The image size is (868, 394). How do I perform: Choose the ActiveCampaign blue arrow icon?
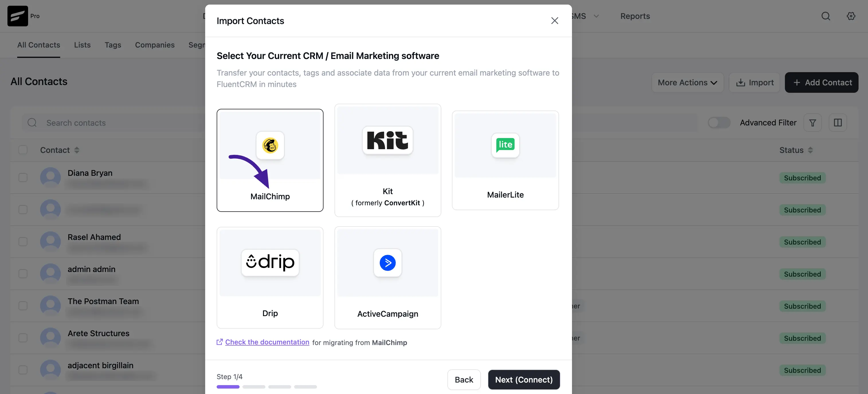coord(387,263)
